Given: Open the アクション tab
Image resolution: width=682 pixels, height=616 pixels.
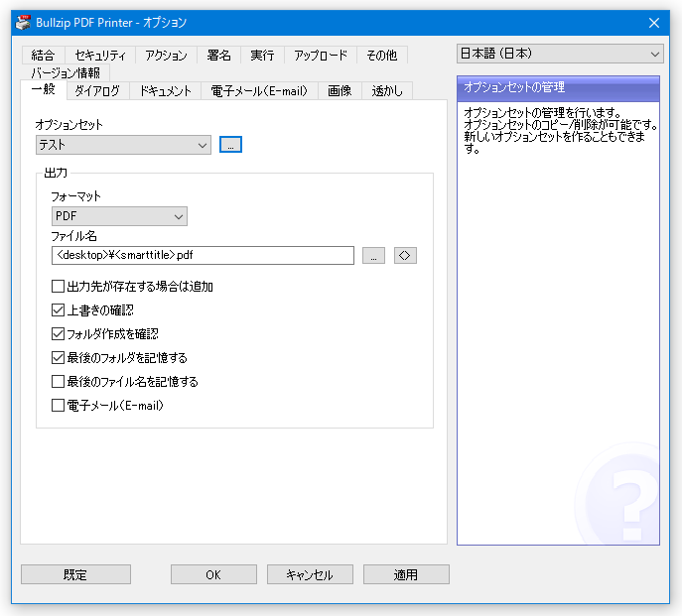Looking at the screenshot, I should coord(166,56).
